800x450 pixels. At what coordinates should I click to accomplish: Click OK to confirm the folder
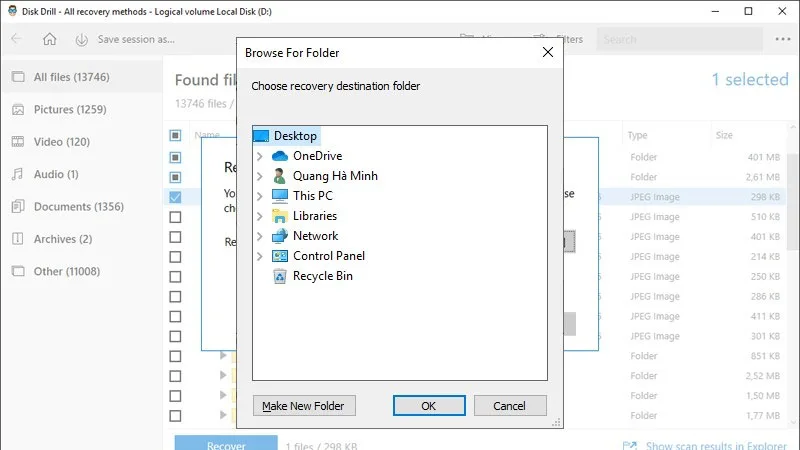(429, 406)
